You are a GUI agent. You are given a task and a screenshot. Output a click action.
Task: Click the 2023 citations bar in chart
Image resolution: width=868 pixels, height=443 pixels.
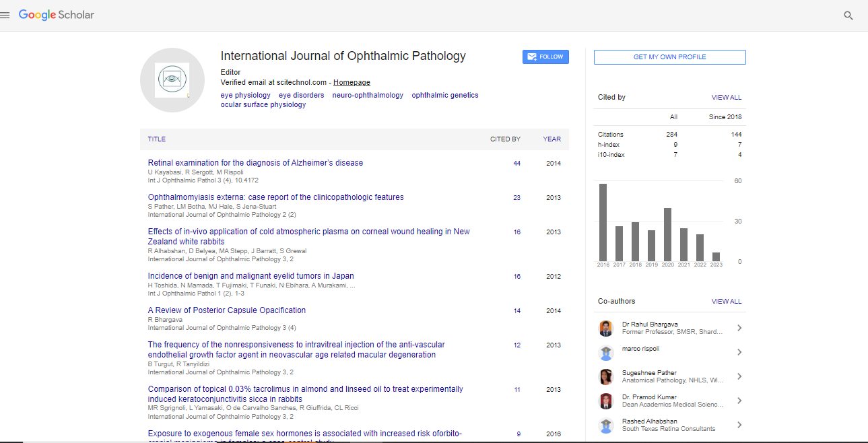(x=716, y=257)
